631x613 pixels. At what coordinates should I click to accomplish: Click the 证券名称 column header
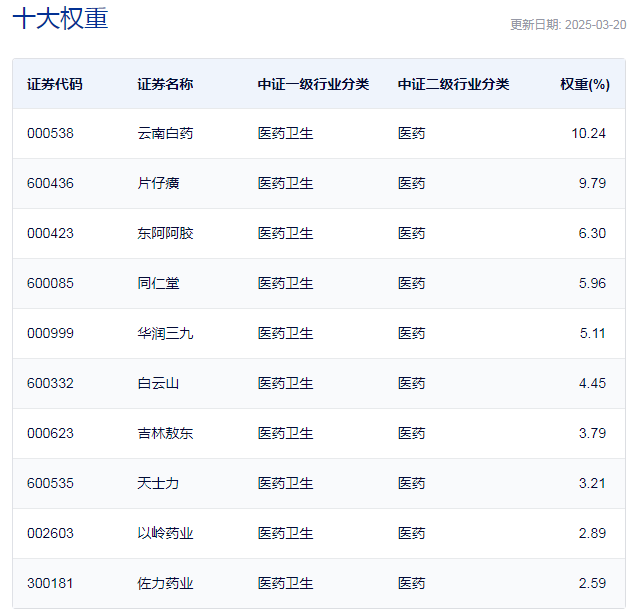[x=165, y=84]
